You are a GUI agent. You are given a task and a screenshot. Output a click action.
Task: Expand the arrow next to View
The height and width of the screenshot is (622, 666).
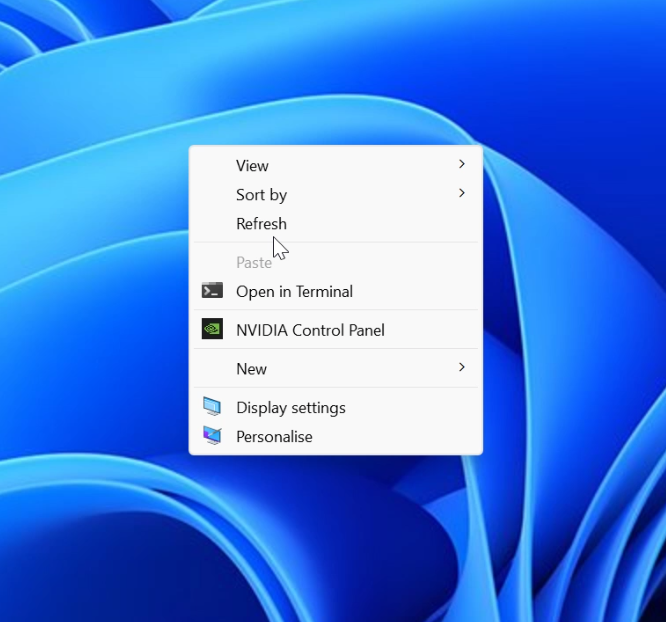tap(462, 164)
